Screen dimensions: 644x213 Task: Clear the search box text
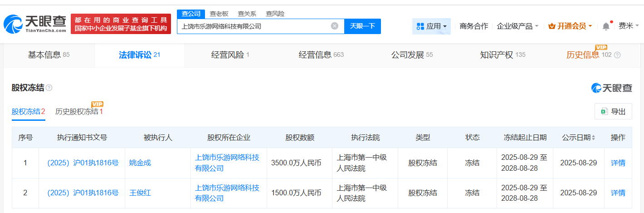pyautogui.click(x=335, y=26)
